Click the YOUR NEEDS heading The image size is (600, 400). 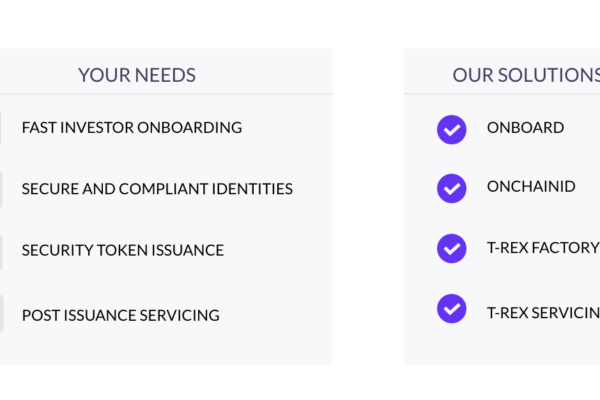point(137,75)
